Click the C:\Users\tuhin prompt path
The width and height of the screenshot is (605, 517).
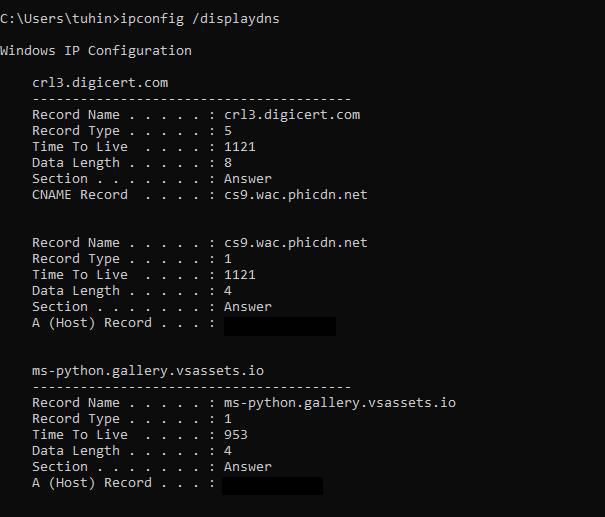(x=56, y=19)
